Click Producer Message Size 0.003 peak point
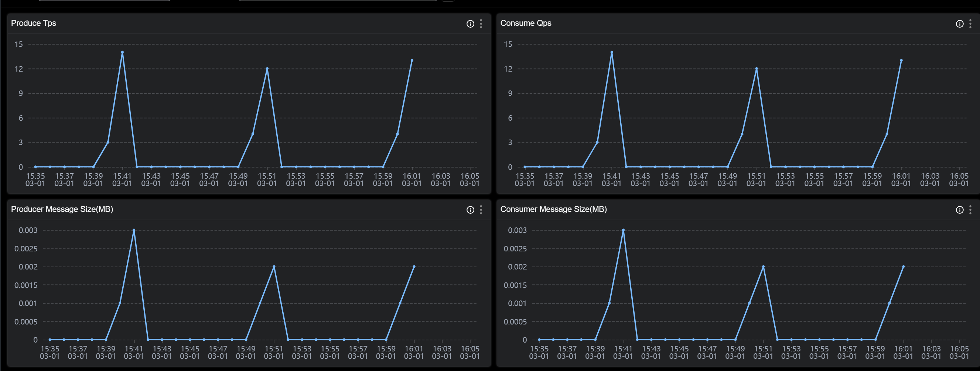Screen dimensions: 980x371 pyautogui.click(x=134, y=230)
